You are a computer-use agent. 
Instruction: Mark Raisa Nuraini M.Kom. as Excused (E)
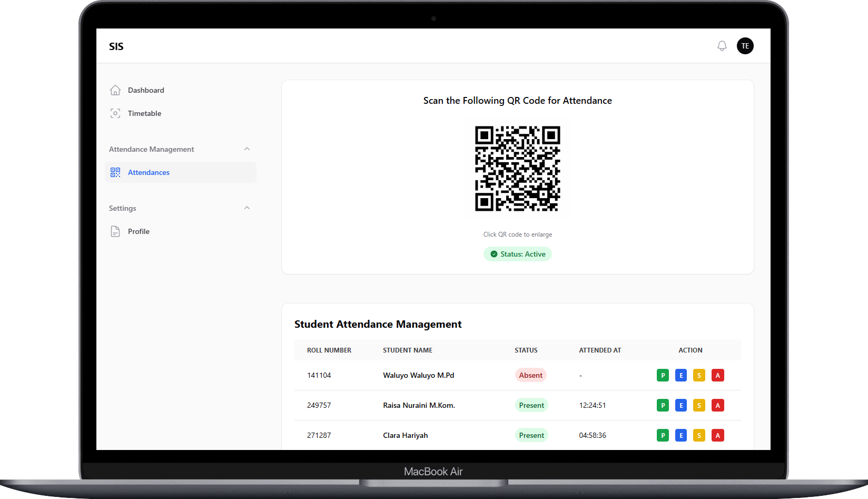[x=681, y=405]
